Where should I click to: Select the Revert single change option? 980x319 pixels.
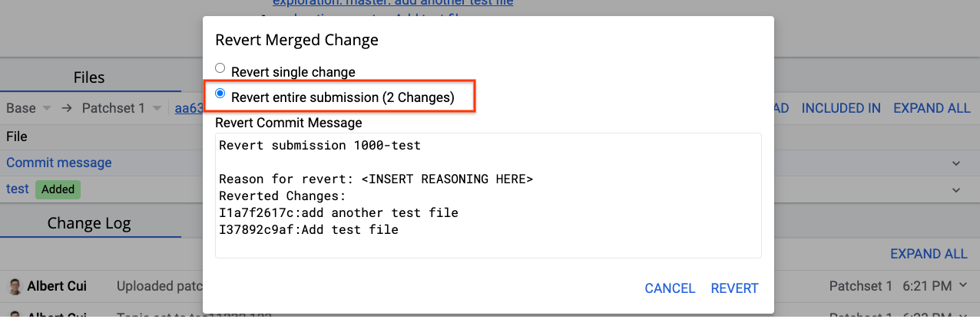[220, 68]
